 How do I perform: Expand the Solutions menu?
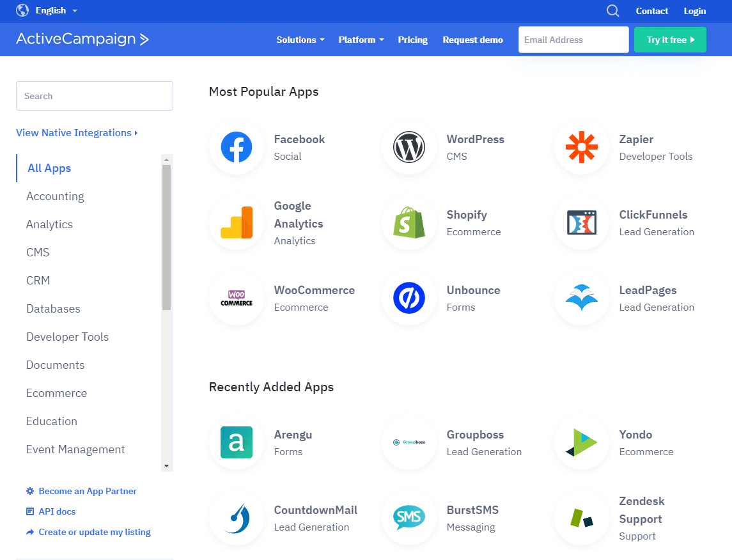click(x=300, y=40)
